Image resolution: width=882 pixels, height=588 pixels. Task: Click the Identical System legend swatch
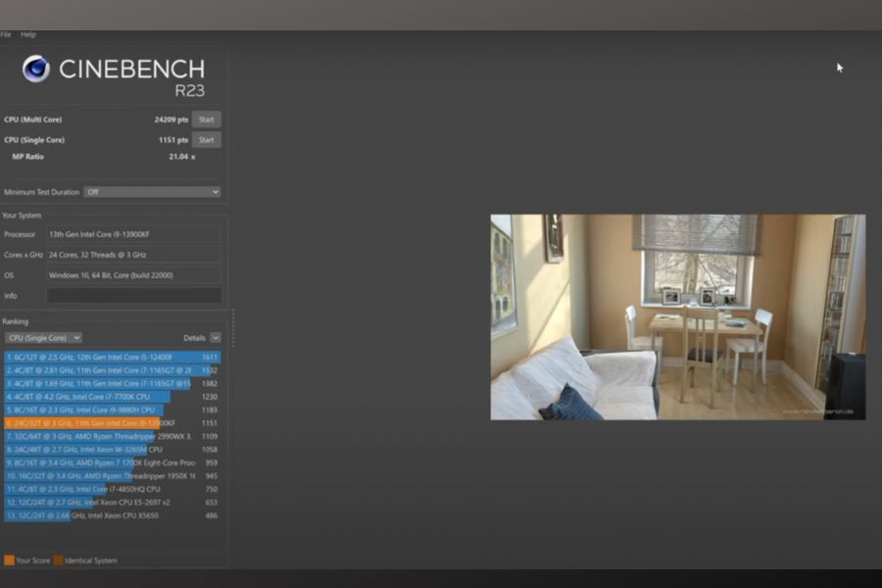(58, 560)
